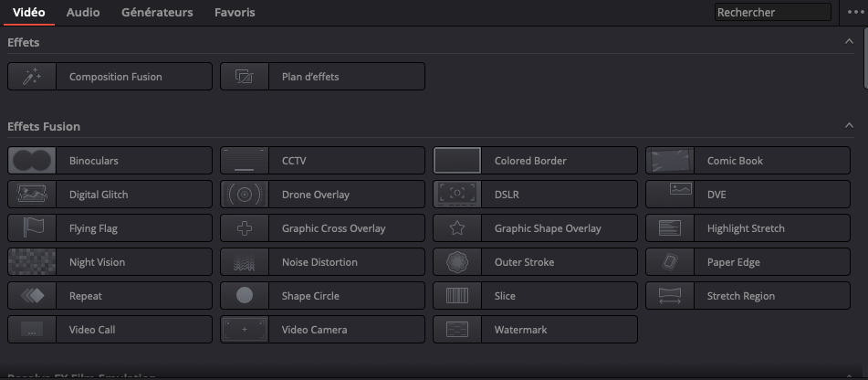Open the Générateurs tab
The width and height of the screenshot is (868, 380).
click(157, 13)
